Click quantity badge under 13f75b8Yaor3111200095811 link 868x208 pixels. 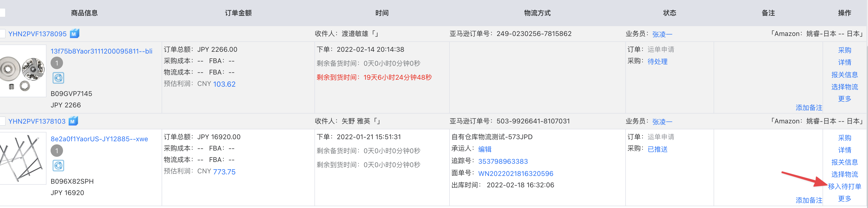click(x=57, y=63)
